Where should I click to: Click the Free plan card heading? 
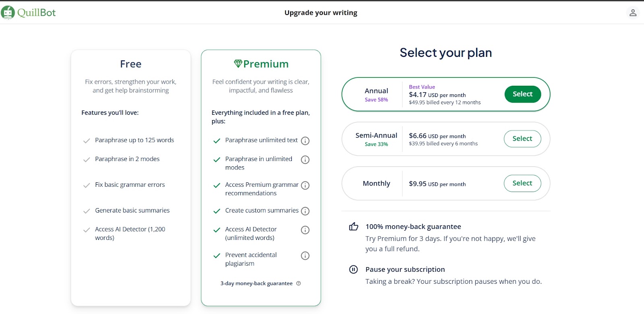[x=131, y=64]
